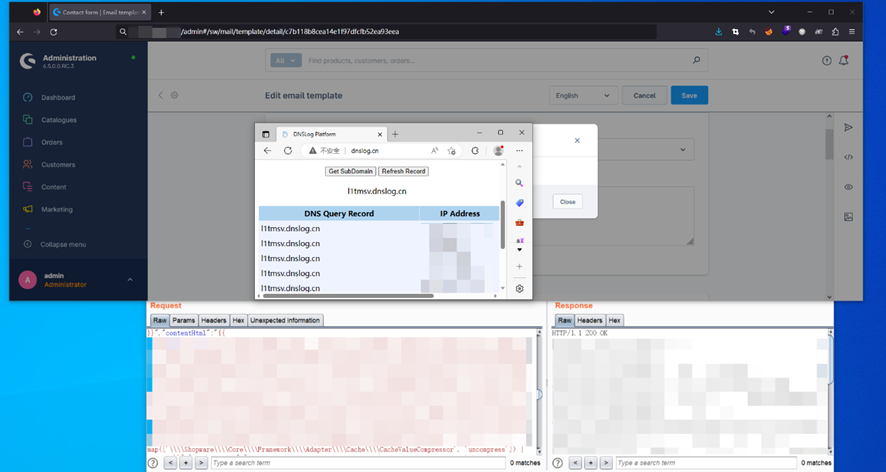Open Orders in the admin sidebar
The image size is (886, 472).
[51, 142]
